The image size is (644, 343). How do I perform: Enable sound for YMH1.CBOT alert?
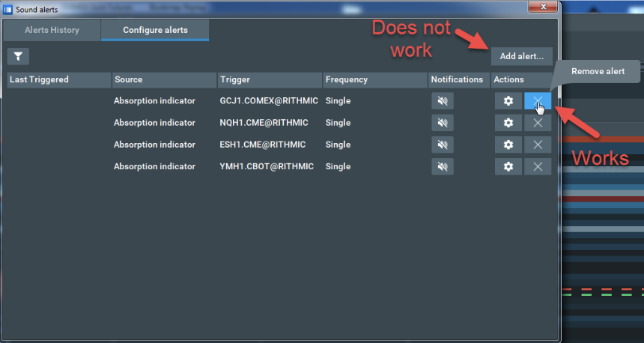tap(443, 166)
